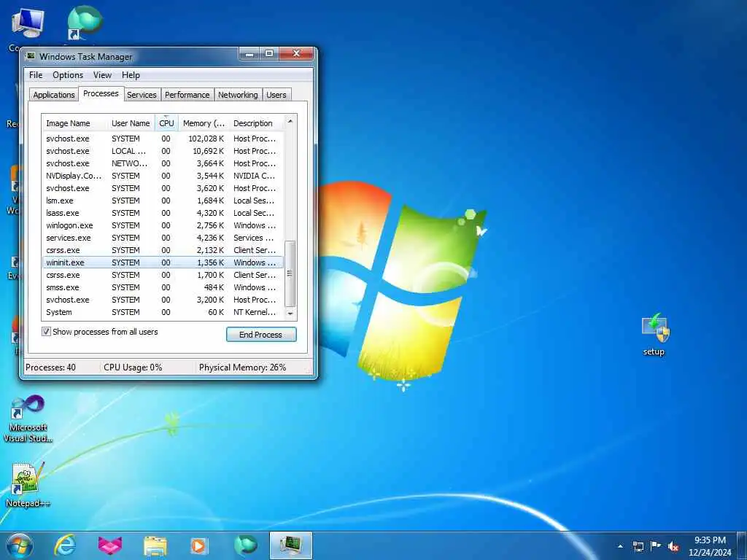Click the Task Manager title bar icon
Image resolution: width=747 pixels, height=560 pixels.
click(x=31, y=56)
